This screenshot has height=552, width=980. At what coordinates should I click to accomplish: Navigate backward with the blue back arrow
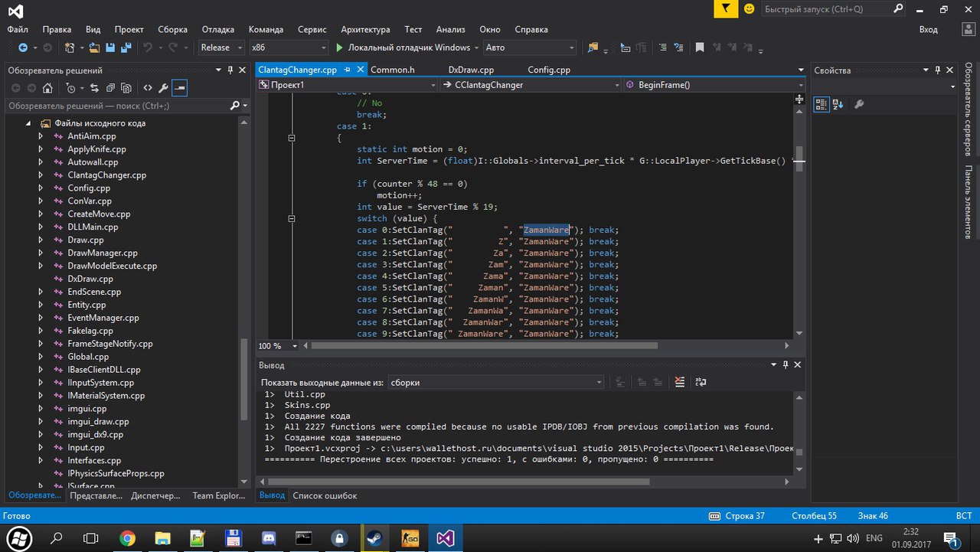pyautogui.click(x=22, y=47)
